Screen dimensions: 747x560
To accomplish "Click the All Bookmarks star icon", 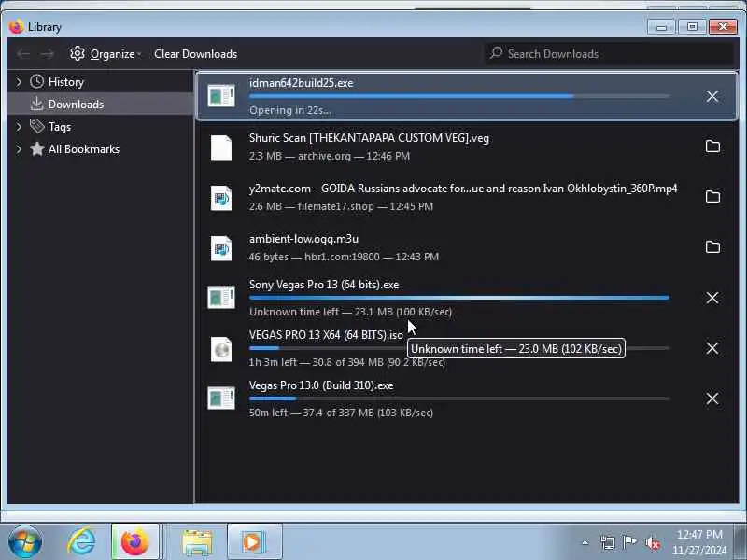I will click(x=37, y=149).
